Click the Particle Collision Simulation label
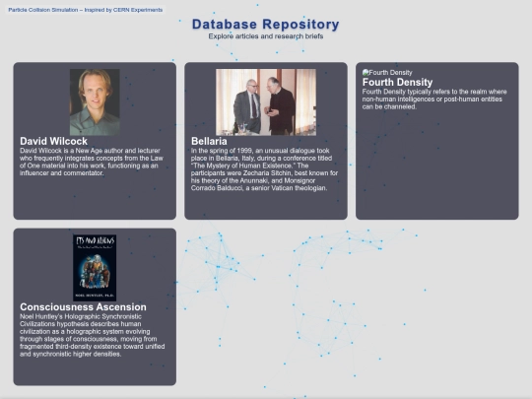The height and width of the screenshot is (399, 532). click(86, 10)
